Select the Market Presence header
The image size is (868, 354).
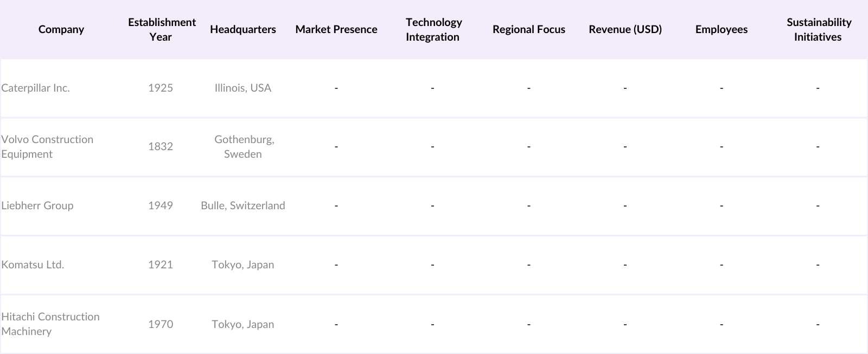click(336, 29)
